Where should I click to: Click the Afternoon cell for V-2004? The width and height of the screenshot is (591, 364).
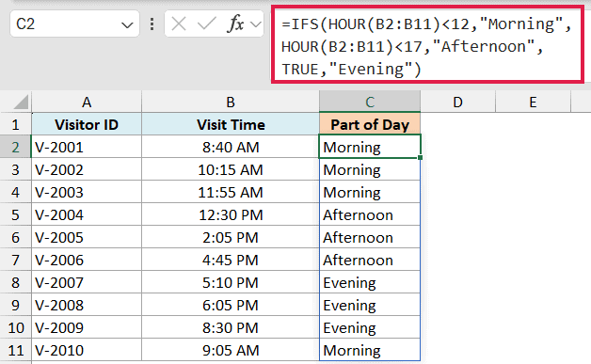click(370, 214)
